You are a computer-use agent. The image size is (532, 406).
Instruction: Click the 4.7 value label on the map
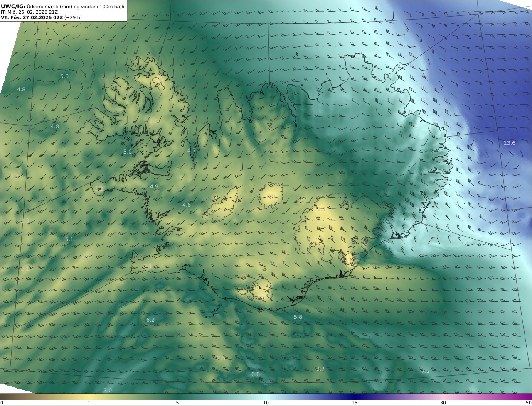pos(192,150)
